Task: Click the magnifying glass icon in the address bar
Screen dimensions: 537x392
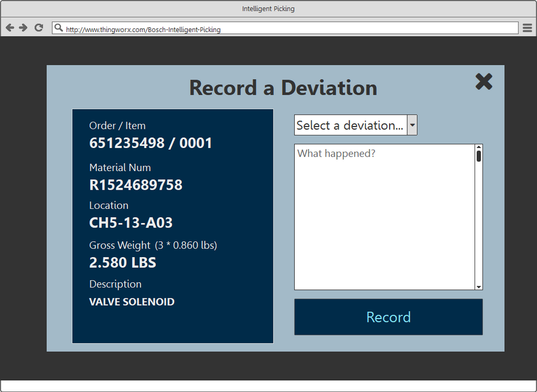Action: (x=59, y=27)
